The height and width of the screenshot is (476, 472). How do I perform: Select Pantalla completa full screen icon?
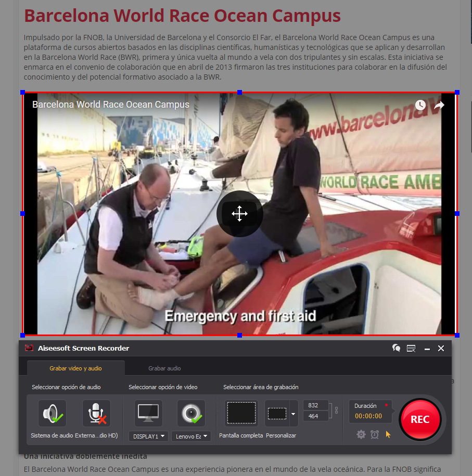pyautogui.click(x=241, y=413)
